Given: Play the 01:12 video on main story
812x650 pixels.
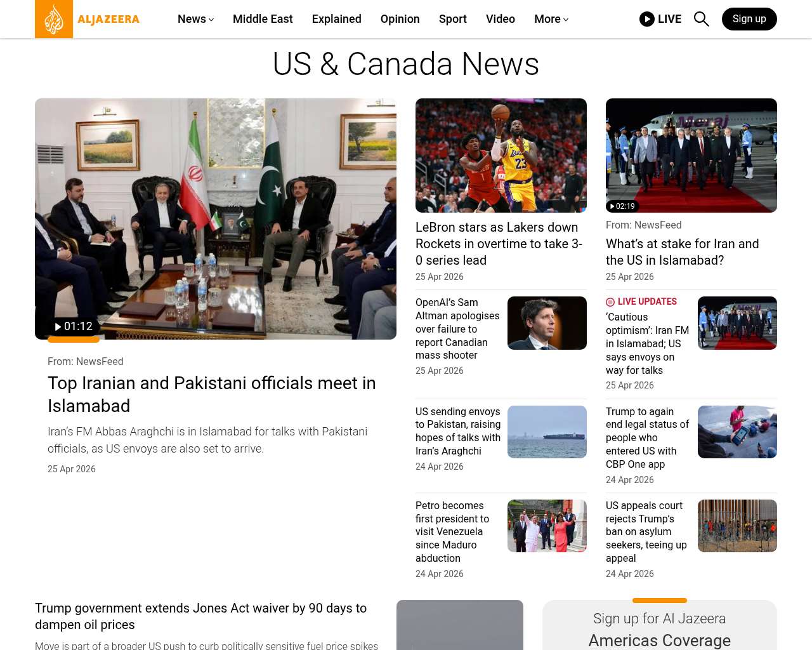Looking at the screenshot, I should tap(74, 326).
